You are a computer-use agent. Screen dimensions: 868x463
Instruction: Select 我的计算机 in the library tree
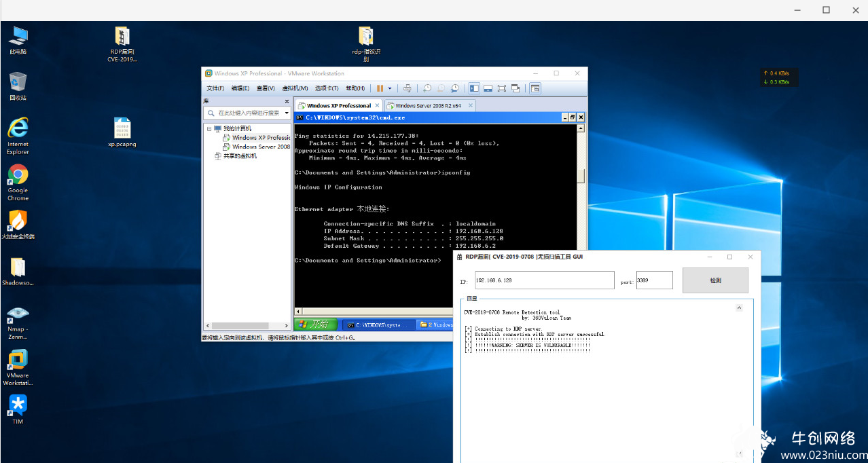pos(232,128)
